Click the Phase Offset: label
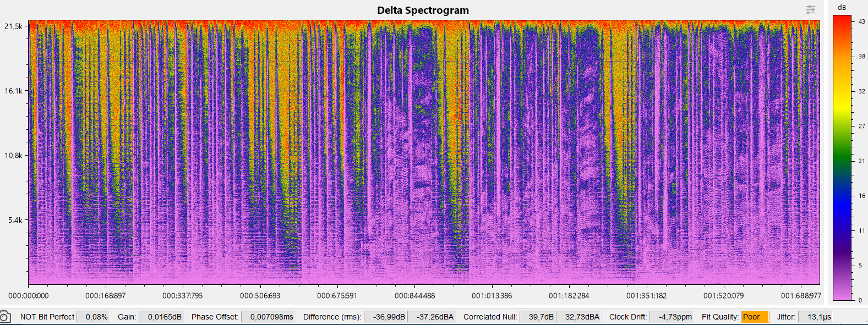The height and width of the screenshot is (325, 868). [215, 317]
